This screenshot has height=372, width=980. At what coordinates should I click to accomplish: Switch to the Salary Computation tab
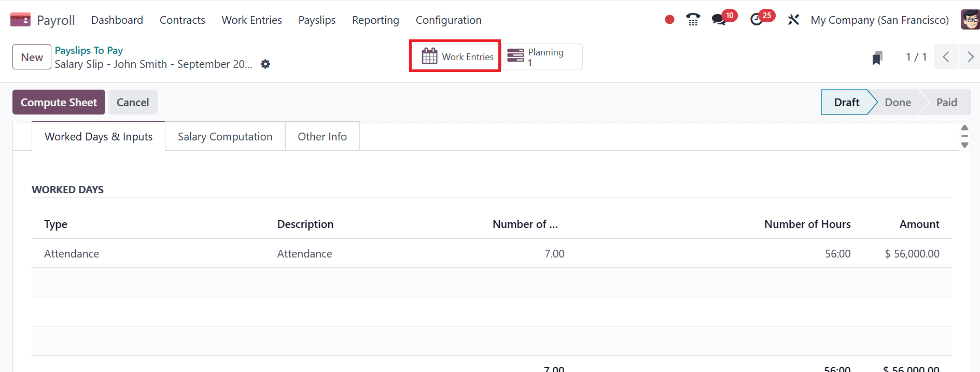click(x=225, y=137)
